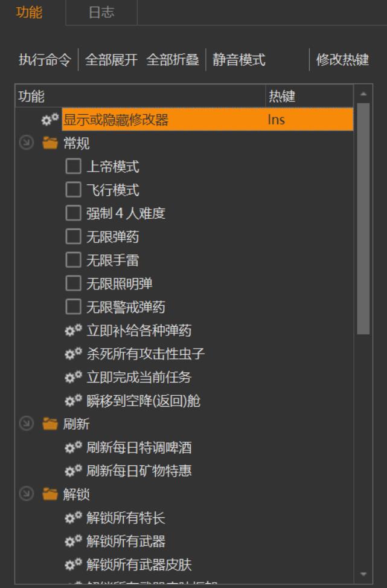Click the 热键 column header
The image size is (387, 588).
tap(282, 96)
